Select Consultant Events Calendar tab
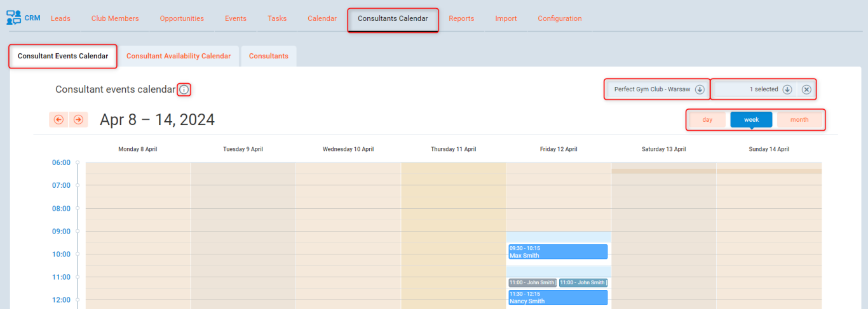The width and height of the screenshot is (868, 309). click(63, 56)
